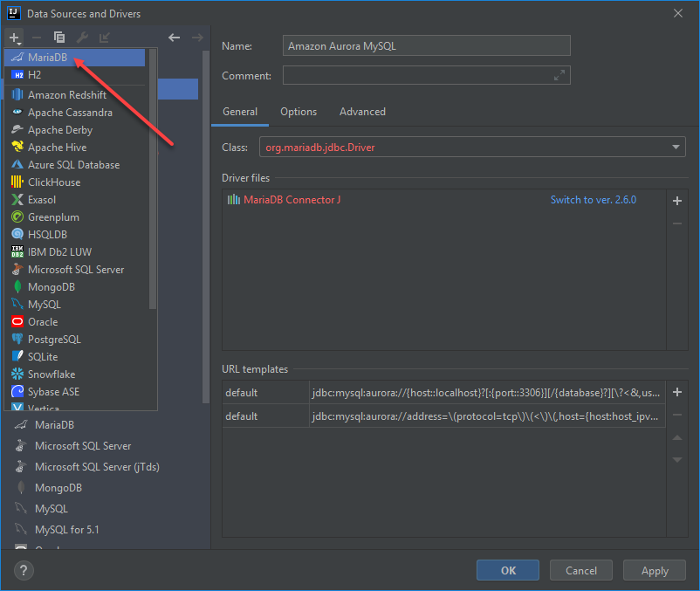This screenshot has width=700, height=591.
Task: Choose SQLite from the popup
Action: pos(74,357)
